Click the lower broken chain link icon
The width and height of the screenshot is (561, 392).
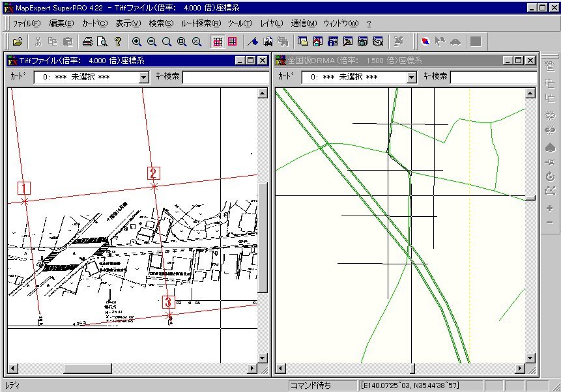550,130
